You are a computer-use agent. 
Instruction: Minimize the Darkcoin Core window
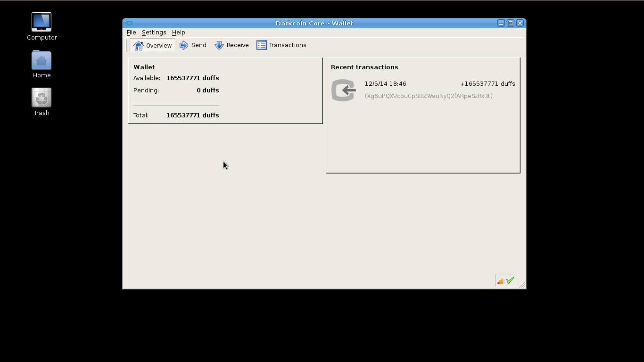tap(501, 23)
